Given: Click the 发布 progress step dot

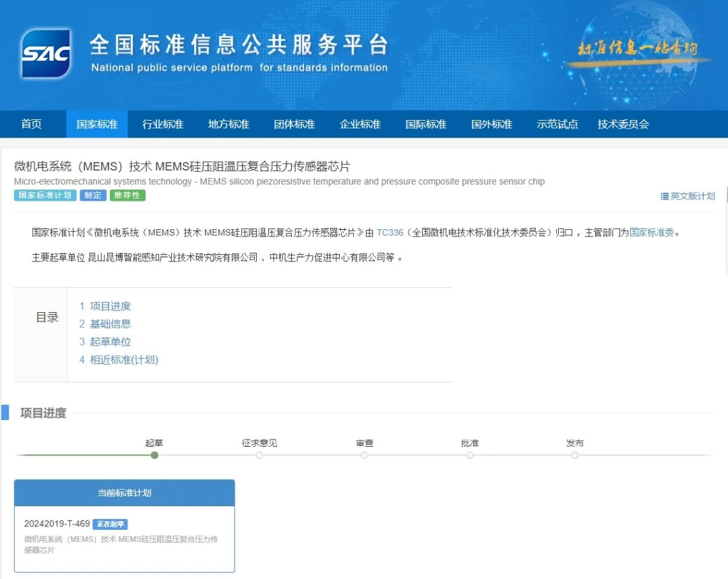Looking at the screenshot, I should coord(575,455).
